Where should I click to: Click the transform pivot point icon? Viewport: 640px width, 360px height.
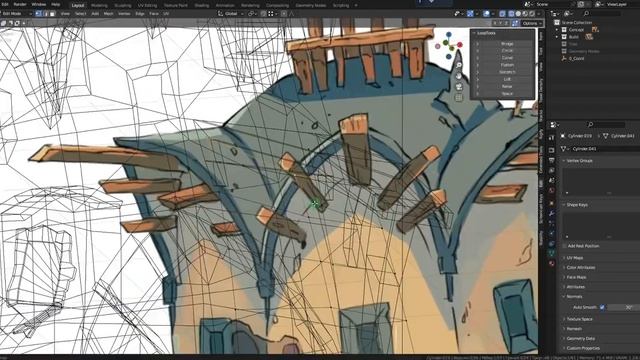click(251, 13)
